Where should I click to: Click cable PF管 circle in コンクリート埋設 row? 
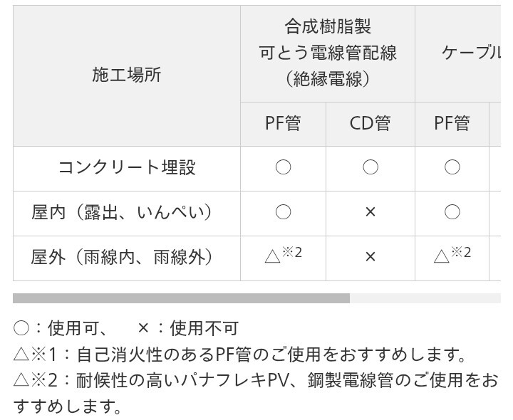[452, 168]
